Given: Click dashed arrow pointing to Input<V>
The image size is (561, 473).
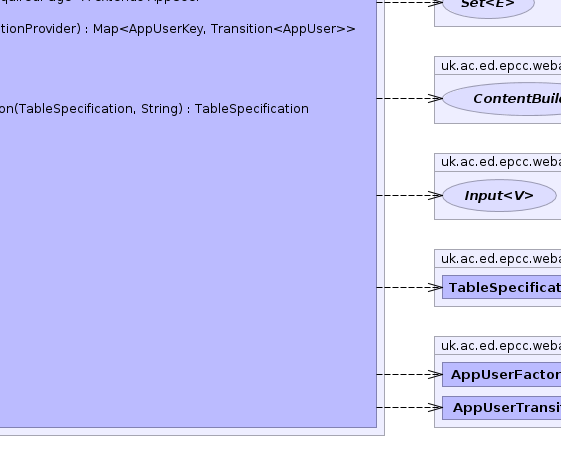Looking at the screenshot, I should point(410,195).
